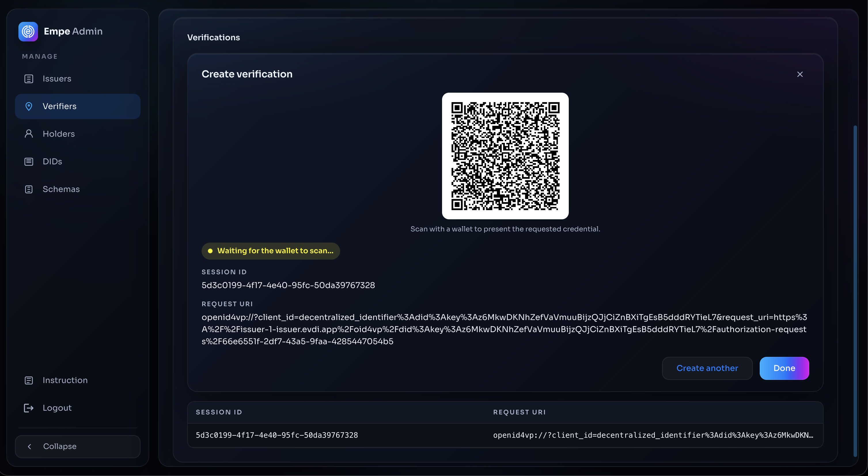Viewport: 868px width, 476px height.
Task: Click the Done button
Action: 784,368
